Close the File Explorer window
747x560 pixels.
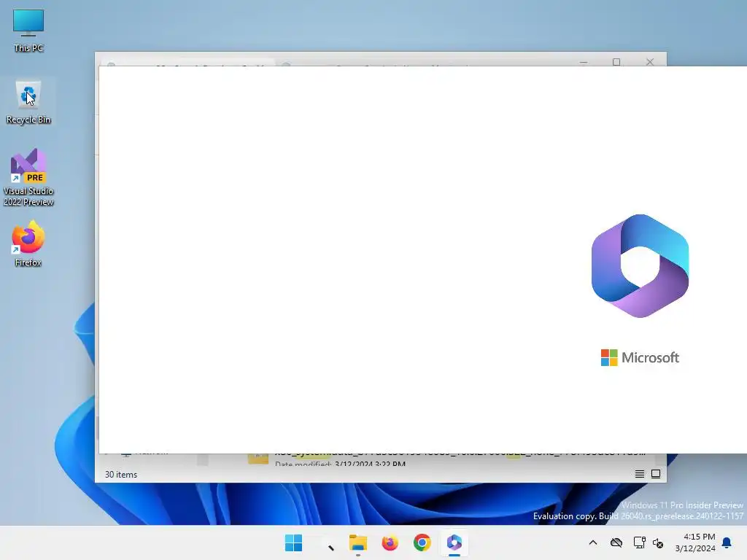[x=650, y=62]
